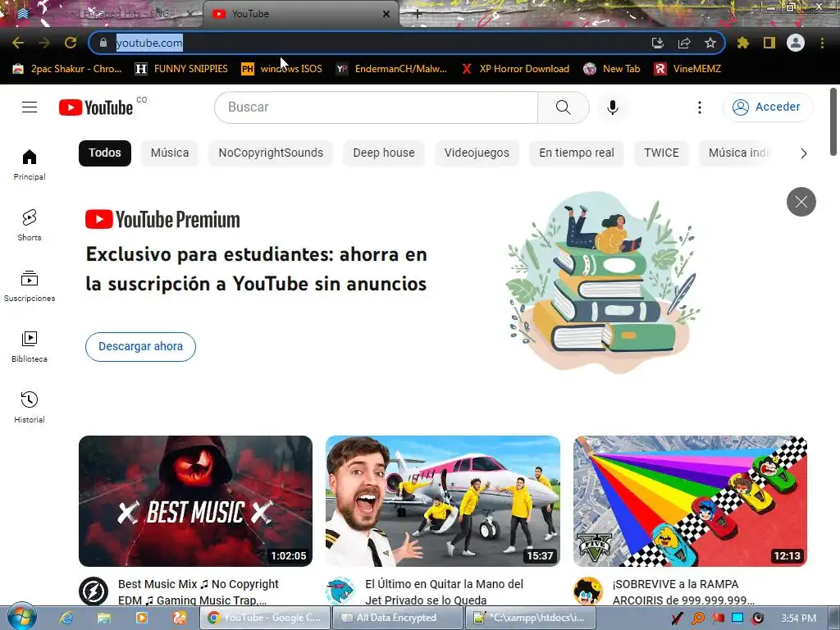840x630 pixels.
Task: Open MrBeast channel avatar
Action: [x=340, y=591]
